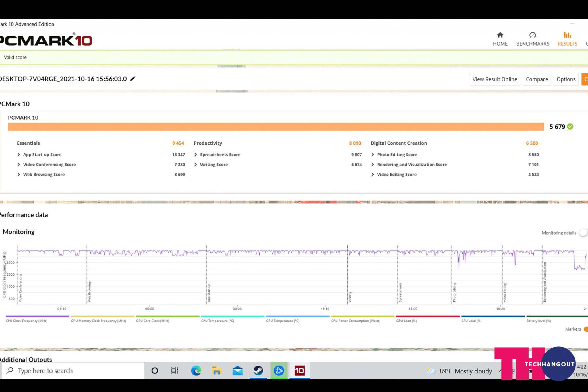Open the Mail app from taskbar
The image size is (588, 392).
point(237,370)
